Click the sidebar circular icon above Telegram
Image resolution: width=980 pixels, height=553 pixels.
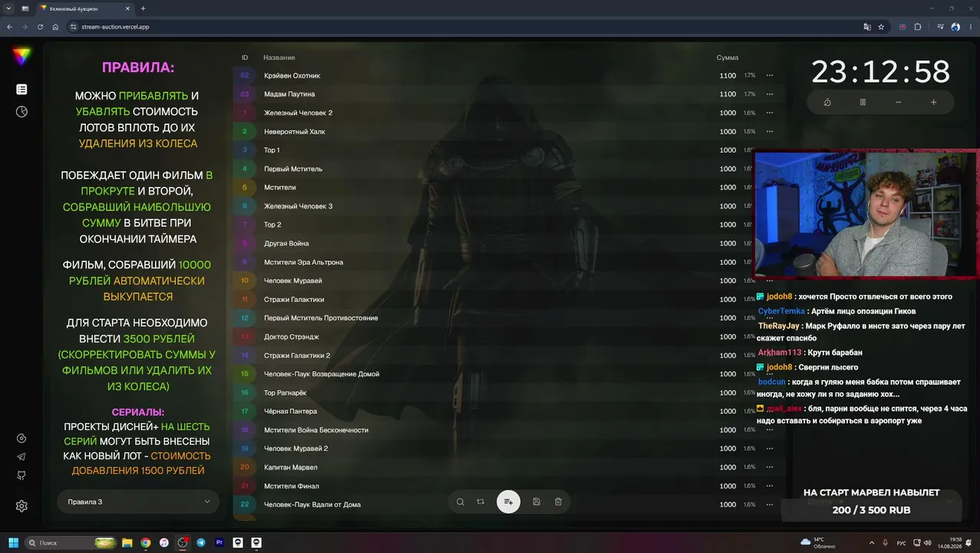(x=21, y=439)
